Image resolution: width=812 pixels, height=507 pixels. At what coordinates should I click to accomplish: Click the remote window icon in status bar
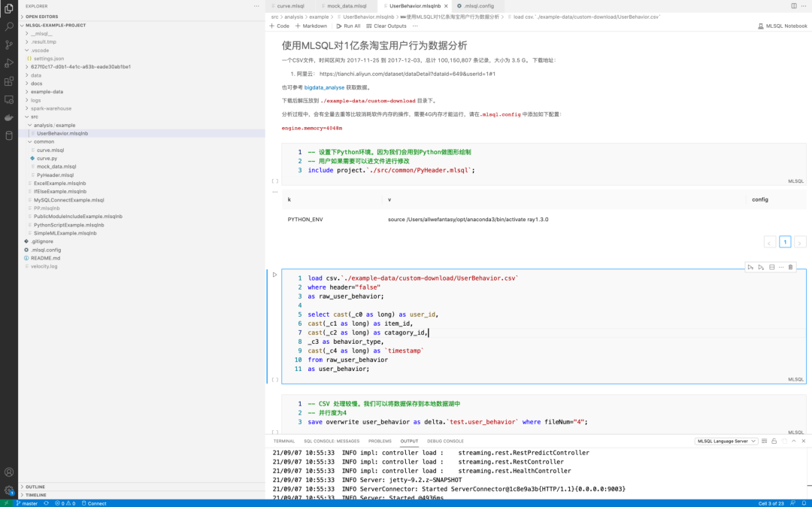(x=6, y=503)
